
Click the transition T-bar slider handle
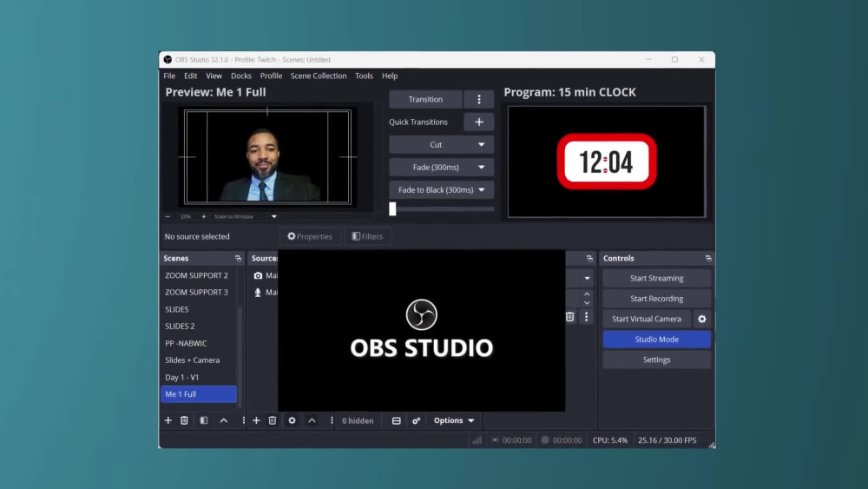point(392,208)
